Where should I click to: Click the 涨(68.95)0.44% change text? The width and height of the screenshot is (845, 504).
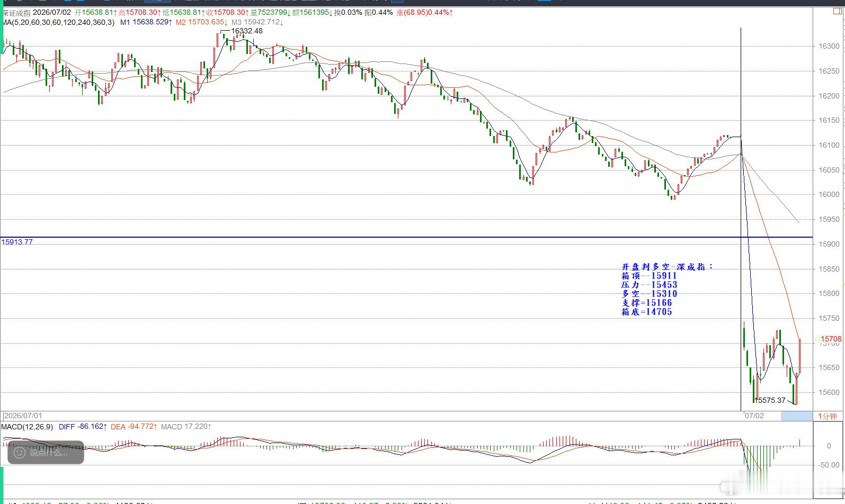click(x=425, y=13)
